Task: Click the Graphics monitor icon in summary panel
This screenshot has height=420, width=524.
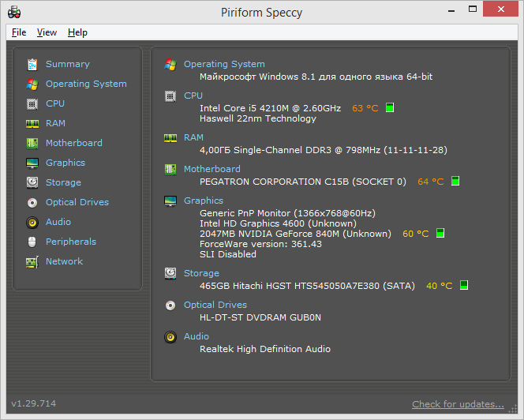Action: 170,201
